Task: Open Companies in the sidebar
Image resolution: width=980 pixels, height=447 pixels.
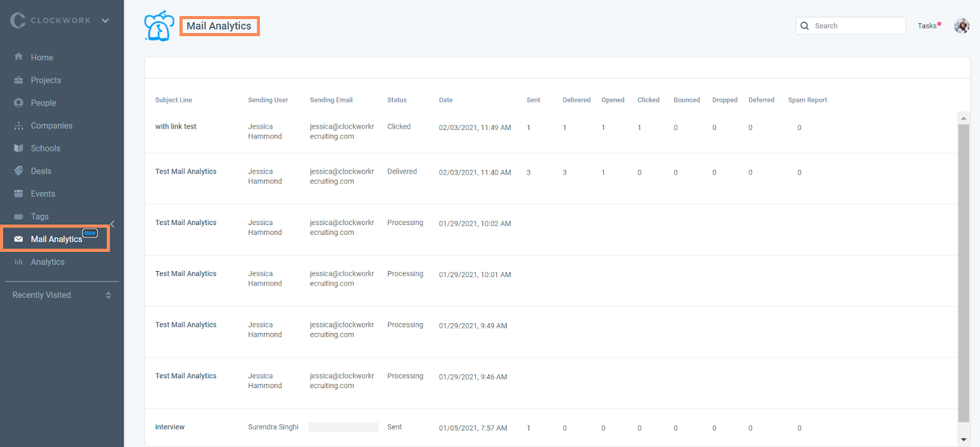Action: coord(51,126)
